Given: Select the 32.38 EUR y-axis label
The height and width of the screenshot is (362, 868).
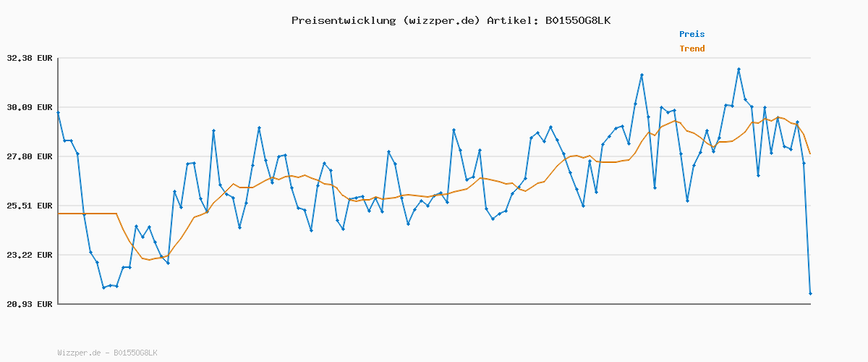Looking at the screenshot, I should (x=30, y=58).
